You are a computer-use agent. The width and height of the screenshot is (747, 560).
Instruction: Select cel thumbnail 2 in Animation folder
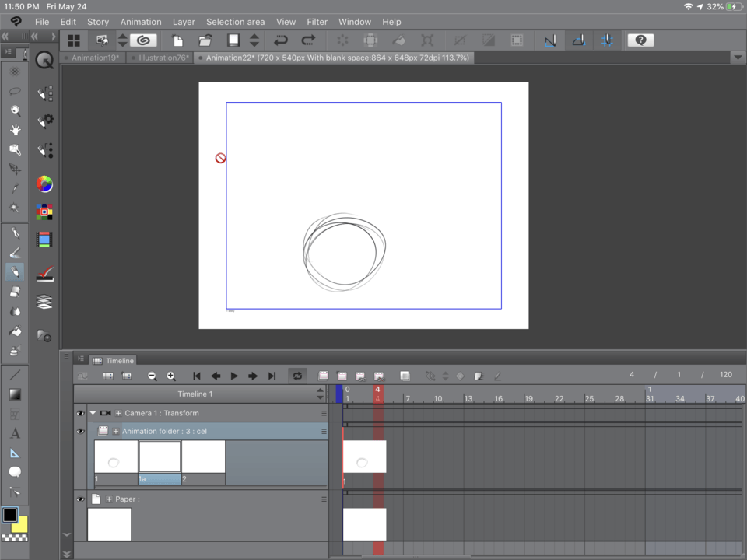(x=203, y=457)
